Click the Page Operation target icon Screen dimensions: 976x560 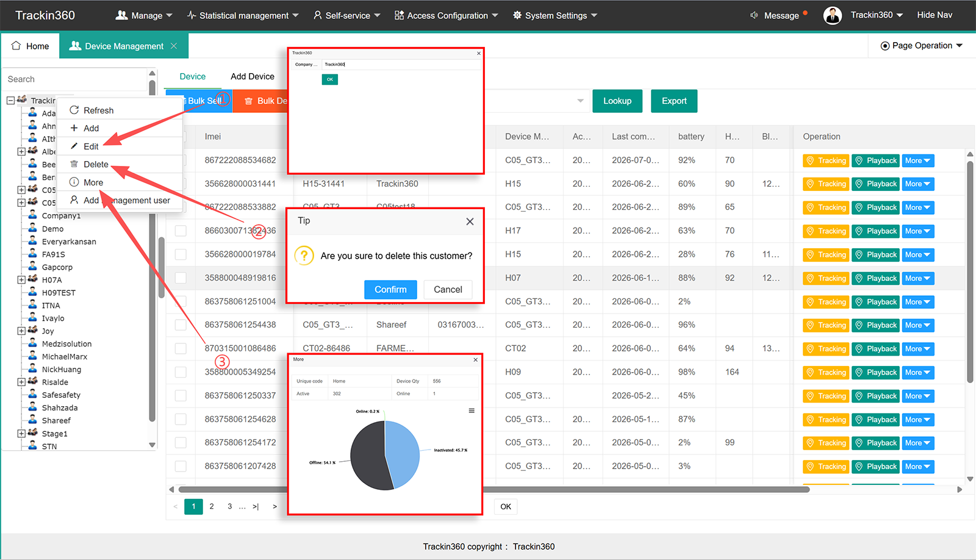pyautogui.click(x=884, y=46)
